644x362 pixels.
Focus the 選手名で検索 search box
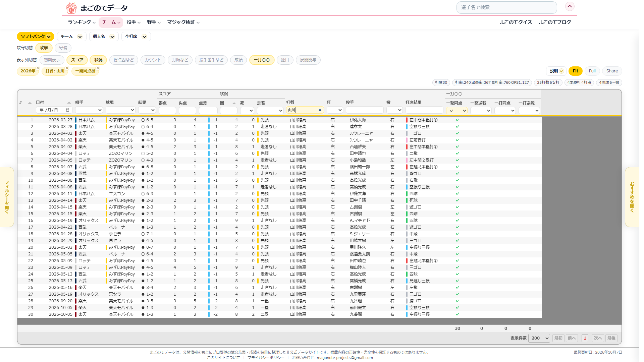[506, 7]
